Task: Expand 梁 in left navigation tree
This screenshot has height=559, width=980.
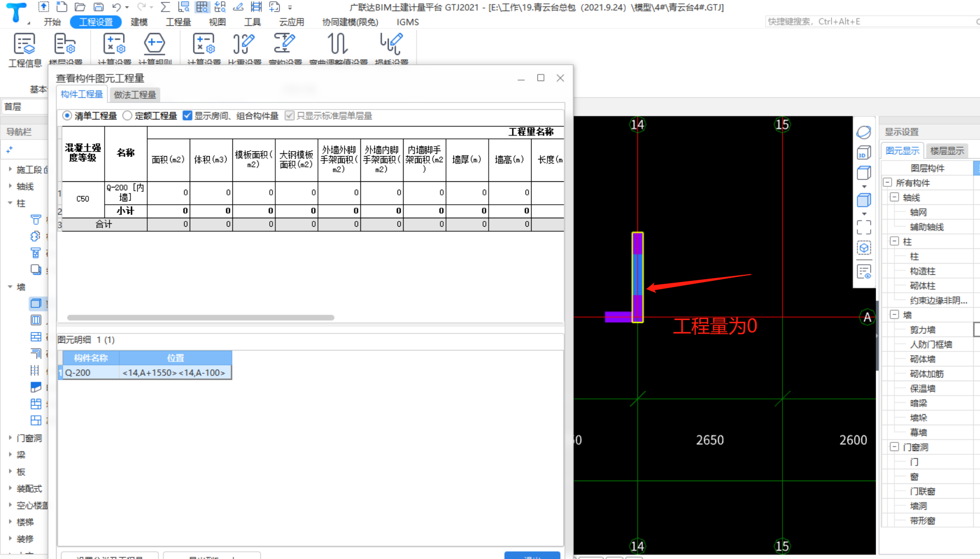Action: click(x=10, y=454)
